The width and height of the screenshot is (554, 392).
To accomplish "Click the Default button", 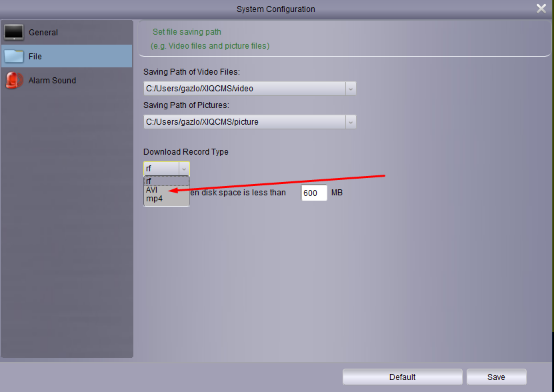I will (x=403, y=377).
